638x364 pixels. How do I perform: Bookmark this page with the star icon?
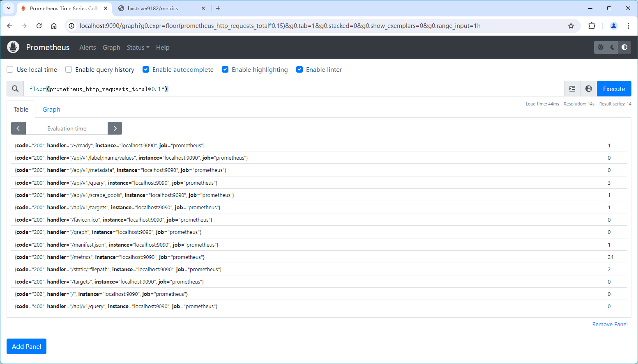click(x=571, y=26)
